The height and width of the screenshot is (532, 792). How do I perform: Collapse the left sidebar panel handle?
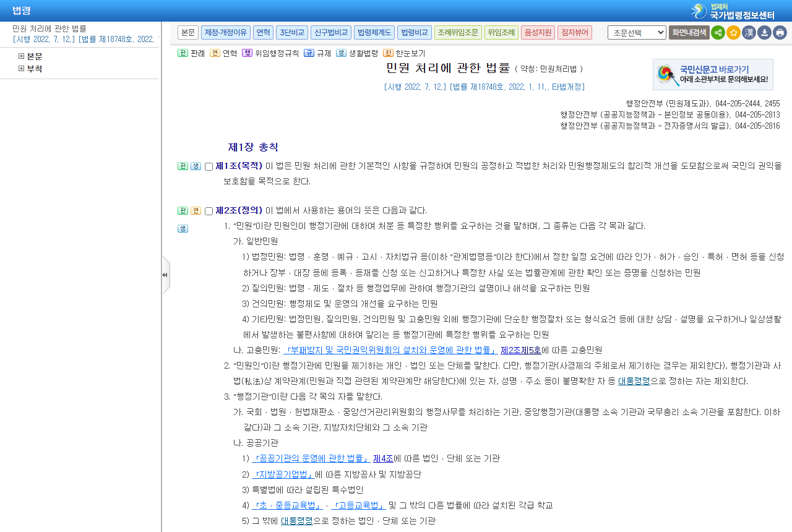165,275
